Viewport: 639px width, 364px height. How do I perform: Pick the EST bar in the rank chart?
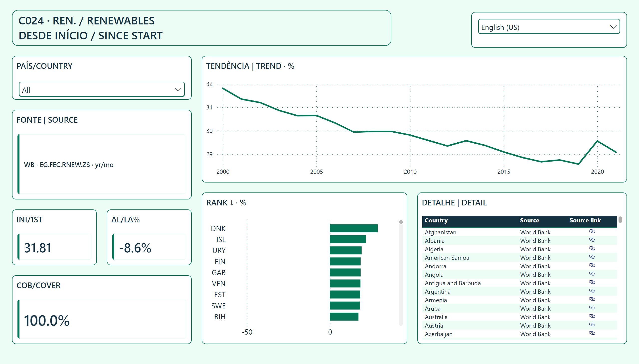(x=345, y=294)
